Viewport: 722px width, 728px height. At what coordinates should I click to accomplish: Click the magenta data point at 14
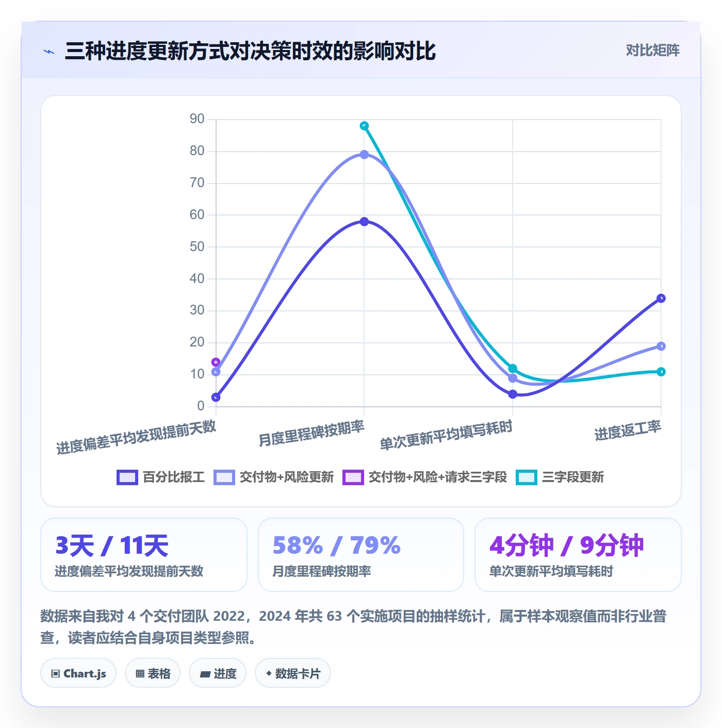[216, 362]
